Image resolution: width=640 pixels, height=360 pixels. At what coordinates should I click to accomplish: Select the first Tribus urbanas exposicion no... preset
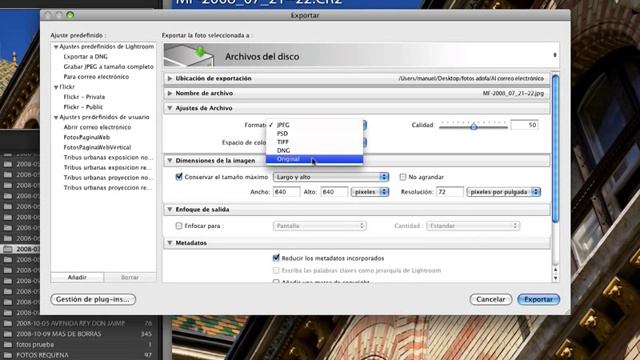click(x=109, y=158)
